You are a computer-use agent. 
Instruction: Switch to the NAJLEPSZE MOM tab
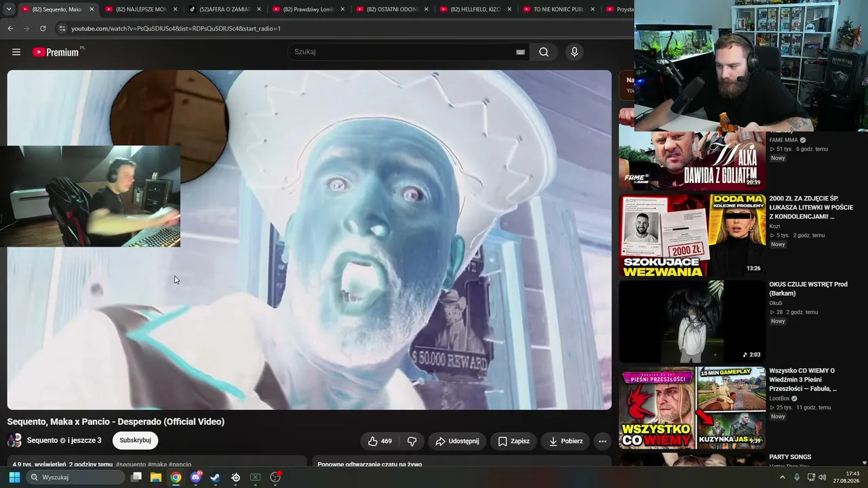coord(142,9)
